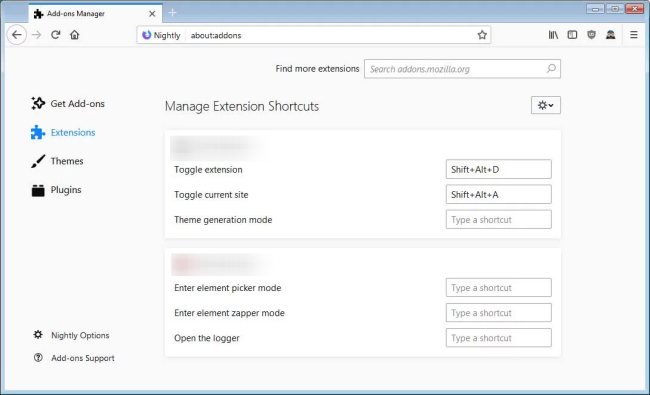This screenshot has height=395, width=650.
Task: Open the Library toolbar icon
Action: click(553, 35)
